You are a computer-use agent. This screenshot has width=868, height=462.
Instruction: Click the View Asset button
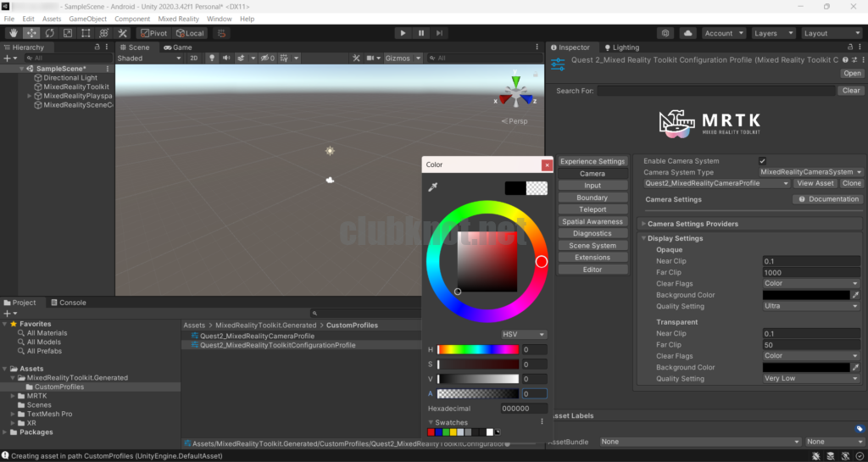point(815,183)
